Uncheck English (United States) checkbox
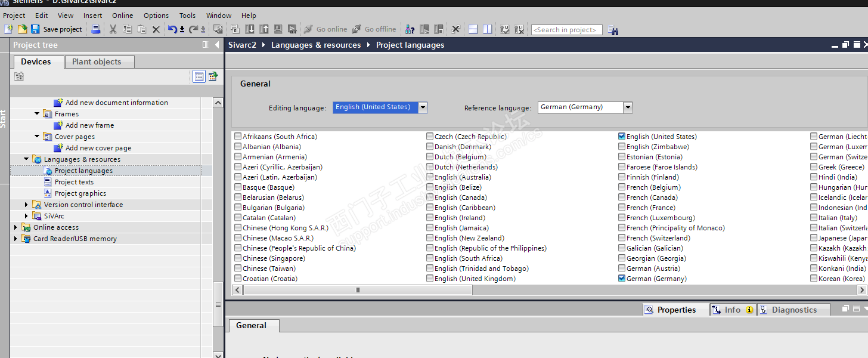The height and width of the screenshot is (358, 868). click(x=622, y=137)
